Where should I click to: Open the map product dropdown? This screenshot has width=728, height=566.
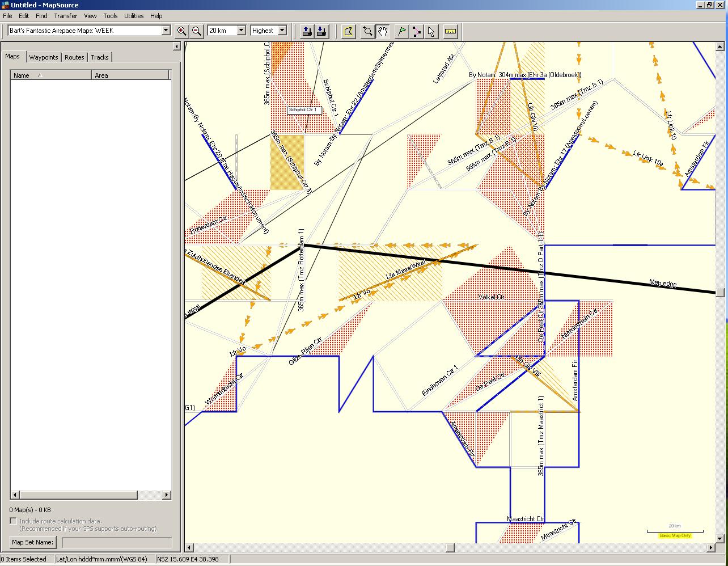(166, 31)
